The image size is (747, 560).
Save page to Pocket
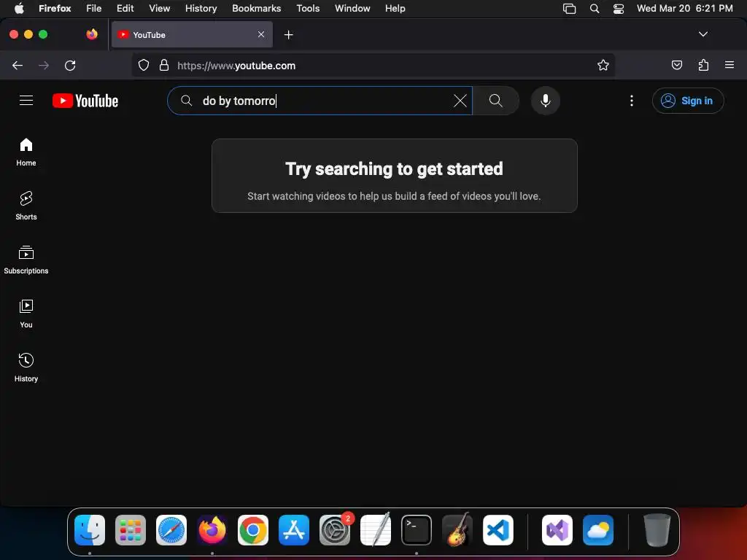(x=676, y=65)
